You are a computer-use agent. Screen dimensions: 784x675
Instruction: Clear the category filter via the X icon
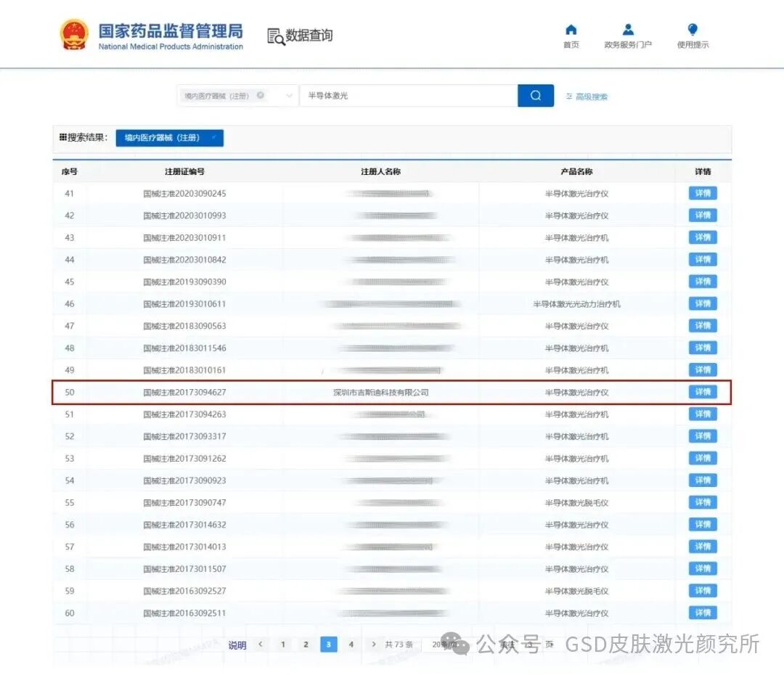pyautogui.click(x=260, y=95)
